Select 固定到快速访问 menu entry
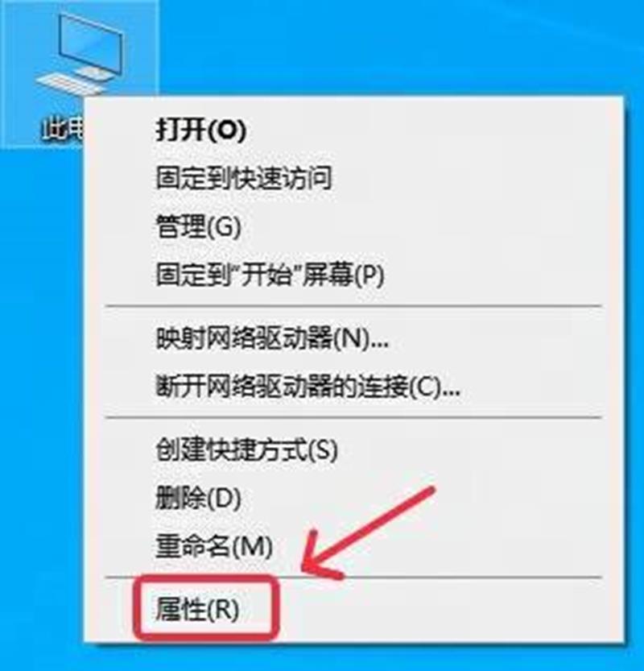This screenshot has height=671, width=644. 244,177
